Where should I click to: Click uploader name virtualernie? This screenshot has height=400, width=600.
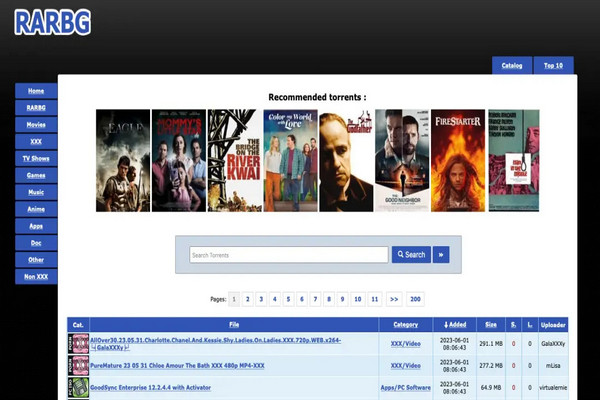(553, 387)
